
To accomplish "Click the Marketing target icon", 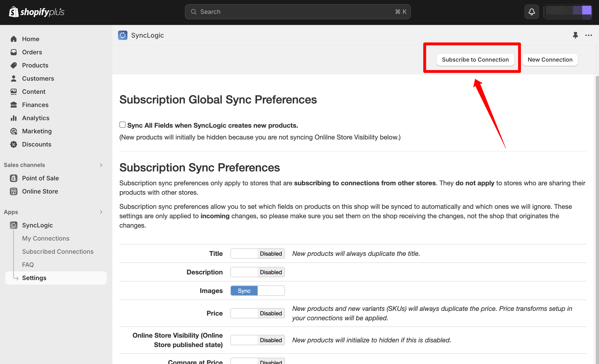I will 14,131.
